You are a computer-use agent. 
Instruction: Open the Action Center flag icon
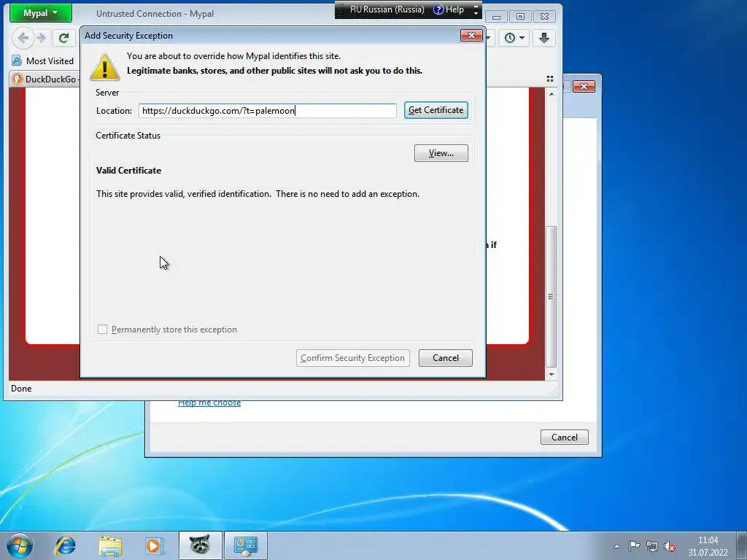[x=634, y=546]
